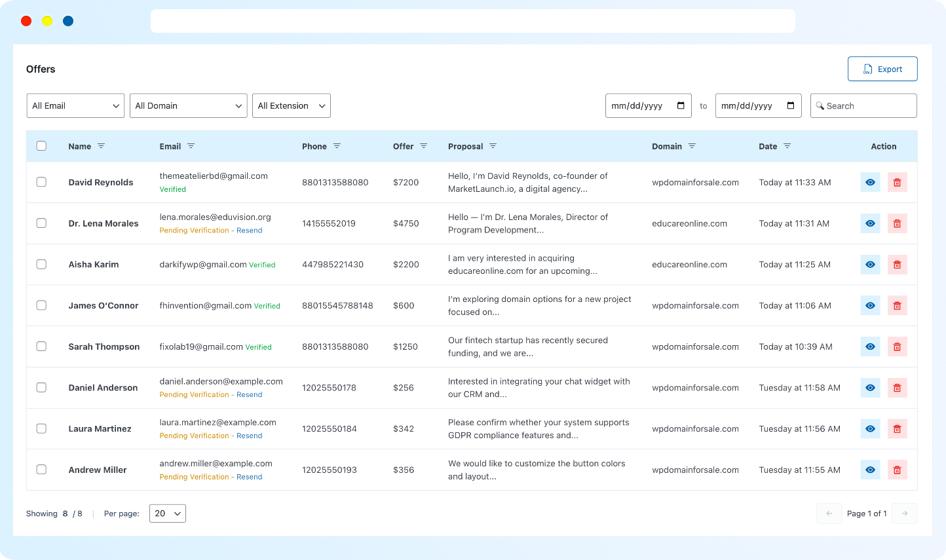Open the All Email dropdown
This screenshot has width=946, height=560.
point(75,105)
